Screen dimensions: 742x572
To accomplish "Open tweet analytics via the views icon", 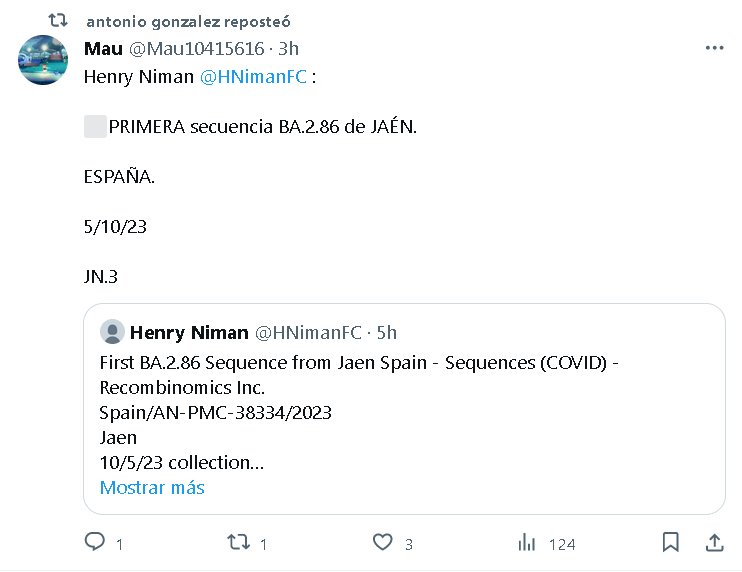I will click(x=526, y=543).
